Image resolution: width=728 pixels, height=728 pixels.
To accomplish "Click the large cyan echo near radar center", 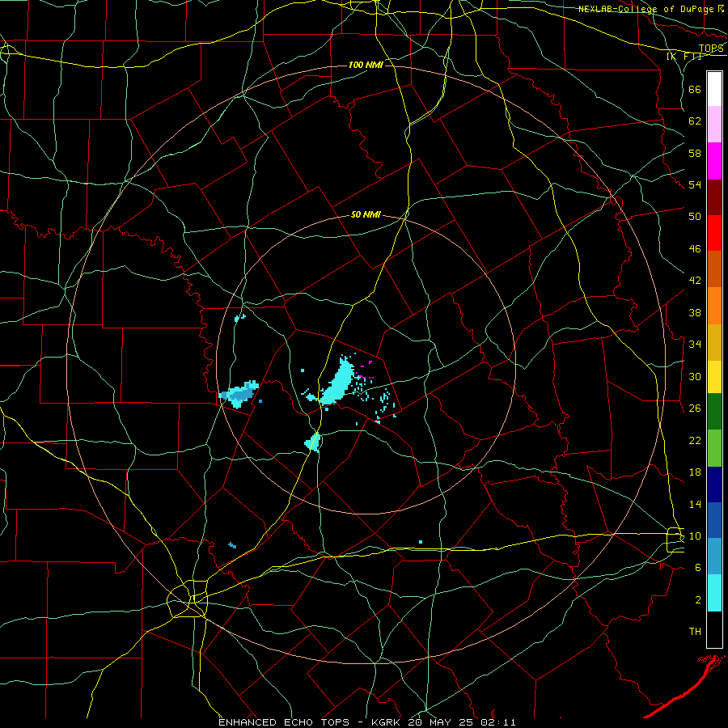I will tap(338, 384).
